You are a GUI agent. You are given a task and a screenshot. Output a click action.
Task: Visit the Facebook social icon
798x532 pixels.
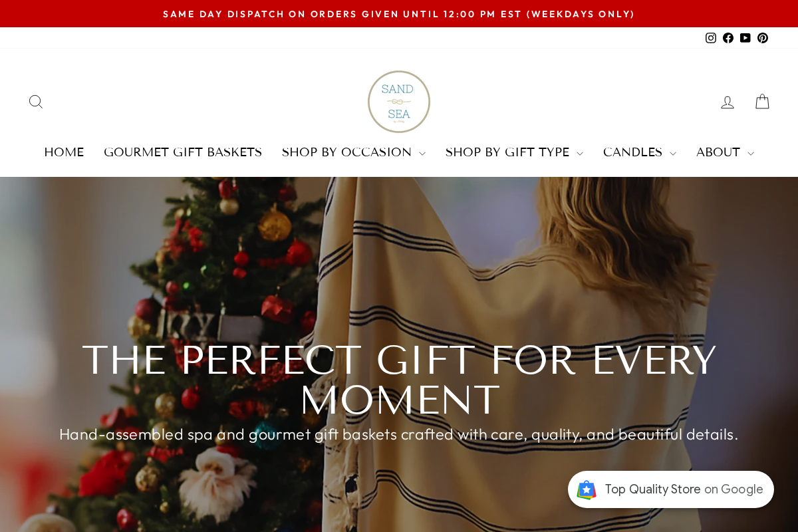pyautogui.click(x=728, y=38)
